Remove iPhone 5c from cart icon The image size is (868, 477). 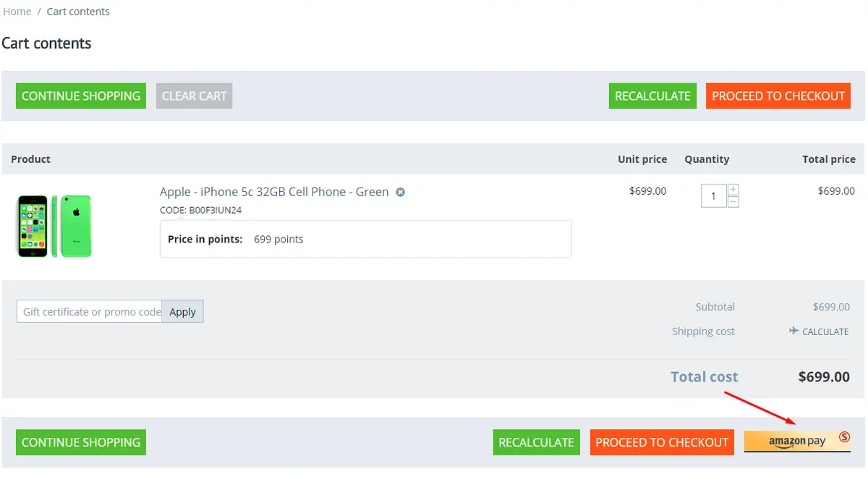[400, 193]
